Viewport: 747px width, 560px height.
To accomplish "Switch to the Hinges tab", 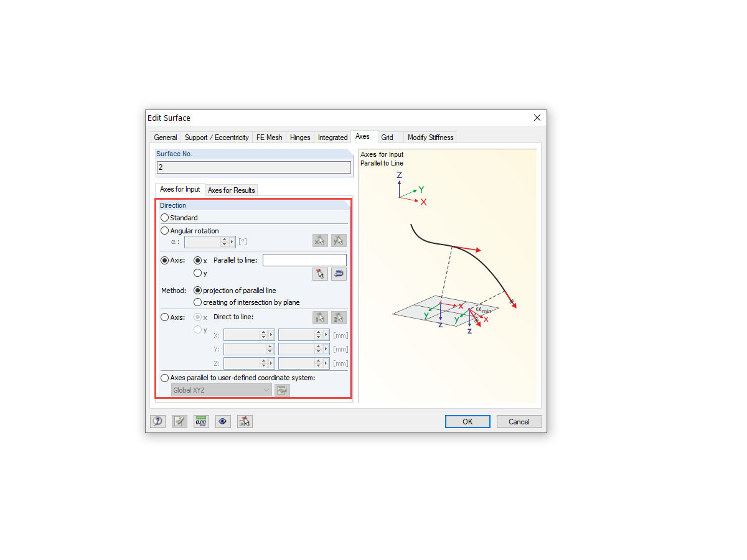I will (300, 138).
